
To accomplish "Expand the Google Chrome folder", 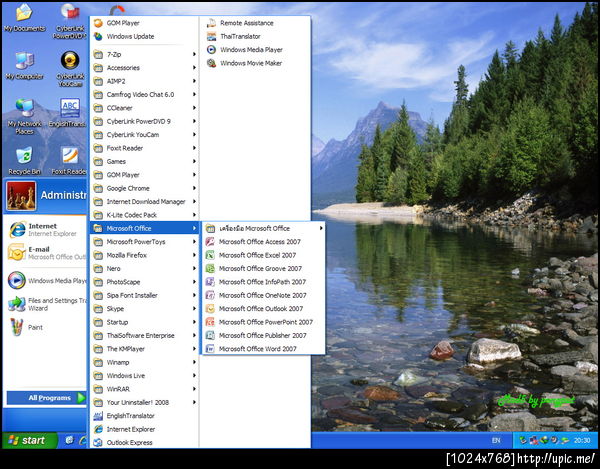I will 145,188.
